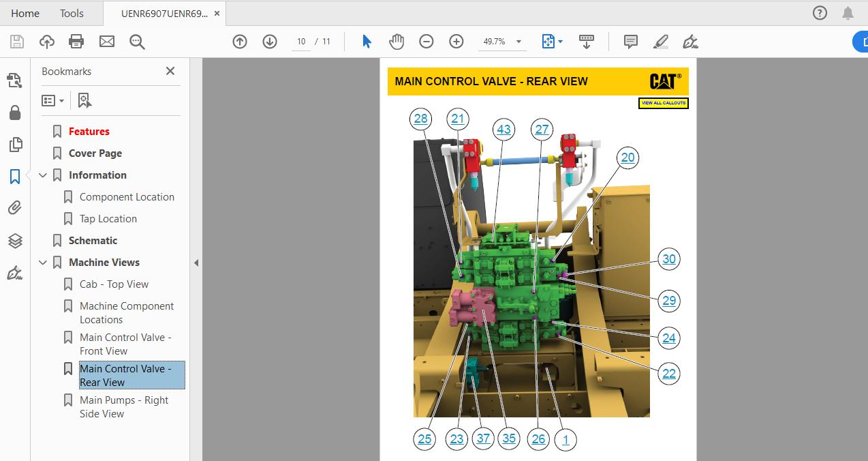Open the Page Thumbnails panel
This screenshot has width=868, height=461.
pyautogui.click(x=15, y=145)
